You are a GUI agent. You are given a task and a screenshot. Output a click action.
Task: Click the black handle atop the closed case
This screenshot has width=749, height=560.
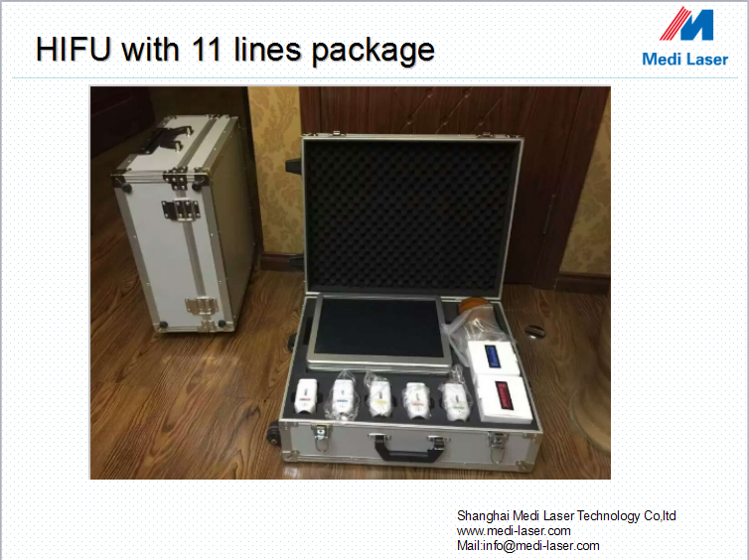tap(166, 137)
